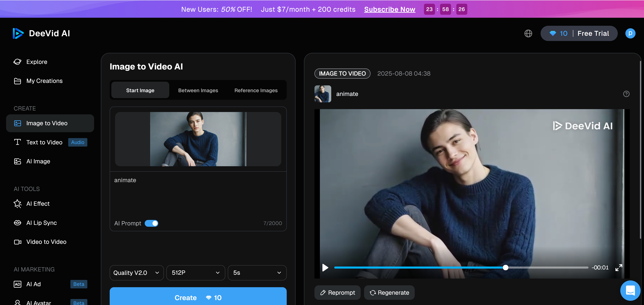Open the 5s duration dropdown
This screenshot has height=305, width=644.
pyautogui.click(x=257, y=273)
